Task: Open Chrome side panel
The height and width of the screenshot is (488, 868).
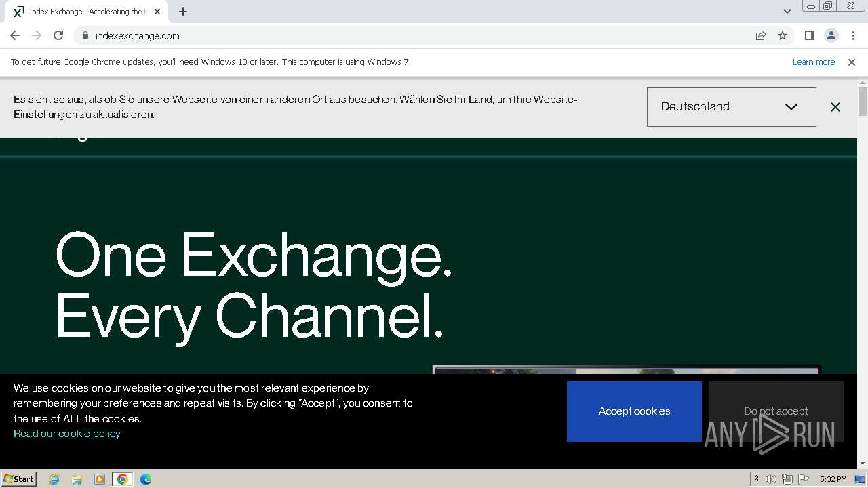Action: pos(809,35)
